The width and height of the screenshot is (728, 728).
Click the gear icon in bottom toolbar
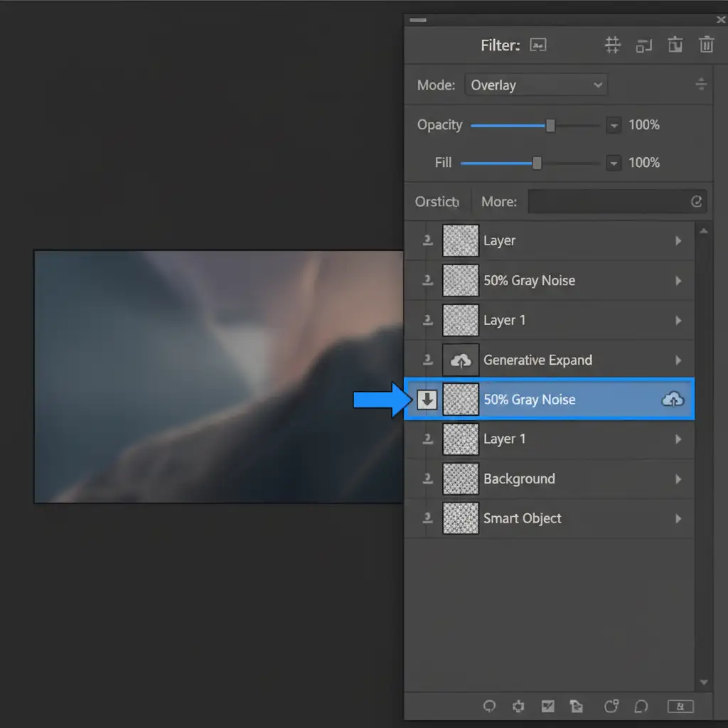coord(518,706)
